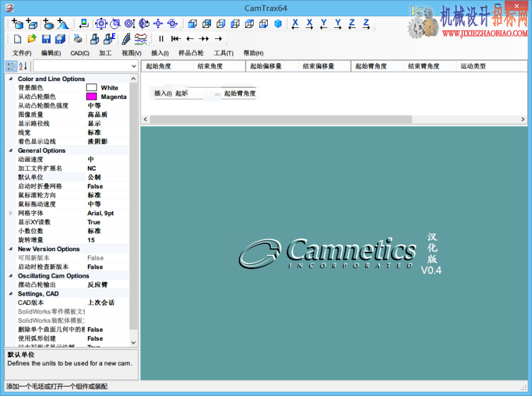
Task: Select the rotate view tool
Action: point(144,24)
